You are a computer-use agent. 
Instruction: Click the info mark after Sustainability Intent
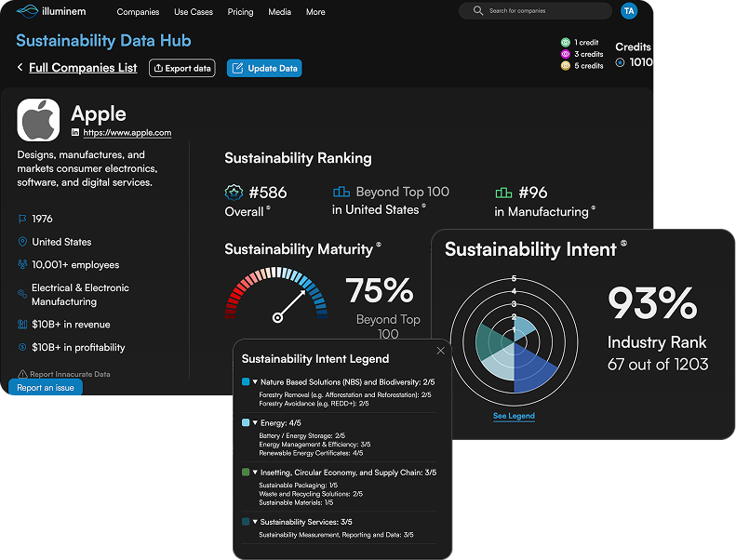pyautogui.click(x=623, y=243)
